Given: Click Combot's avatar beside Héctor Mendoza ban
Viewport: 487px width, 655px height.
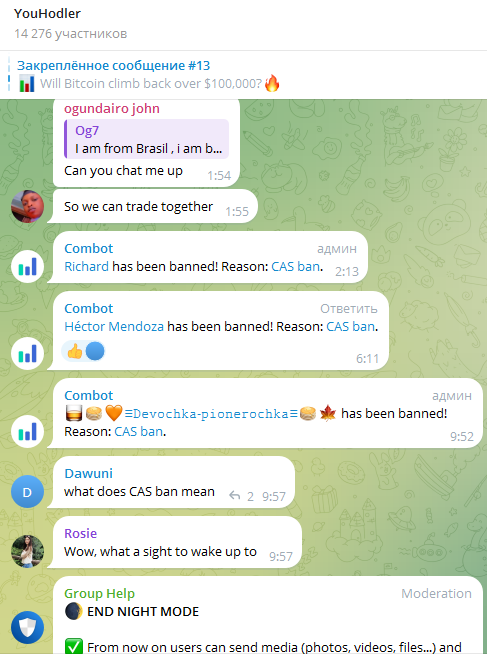Looking at the screenshot, I should coord(28,353).
